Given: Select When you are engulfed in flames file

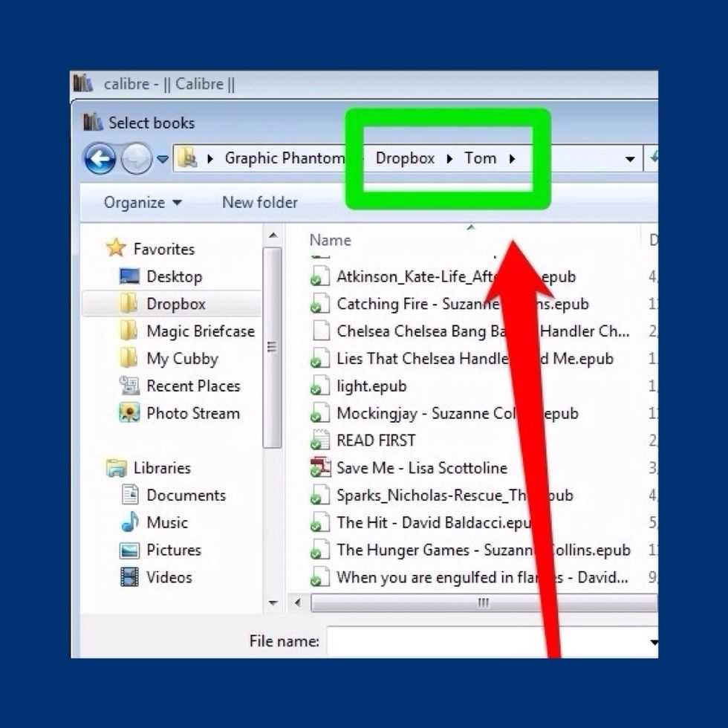Looking at the screenshot, I should pyautogui.click(x=469, y=577).
